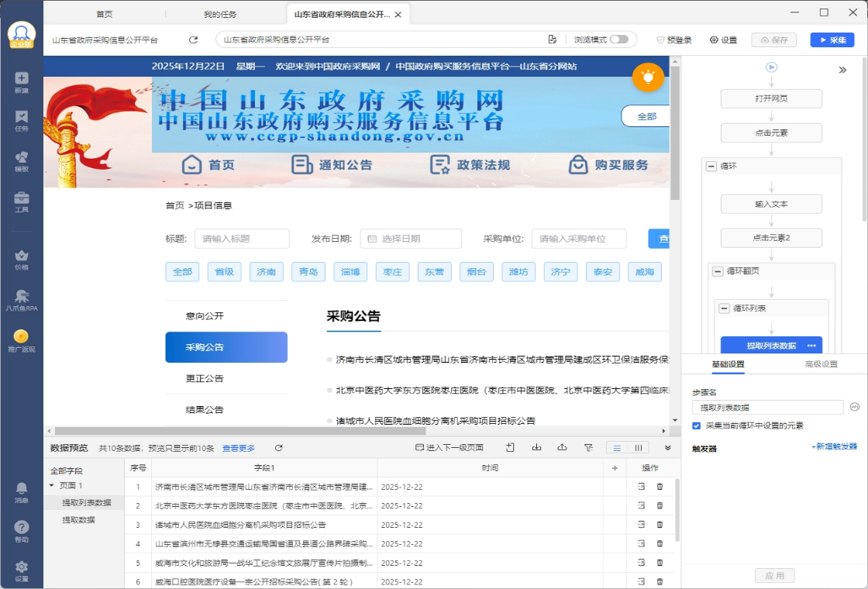Viewport: 868px width, 589px height.
Task: Collapse the 页面 1 tree node
Action: (52, 485)
